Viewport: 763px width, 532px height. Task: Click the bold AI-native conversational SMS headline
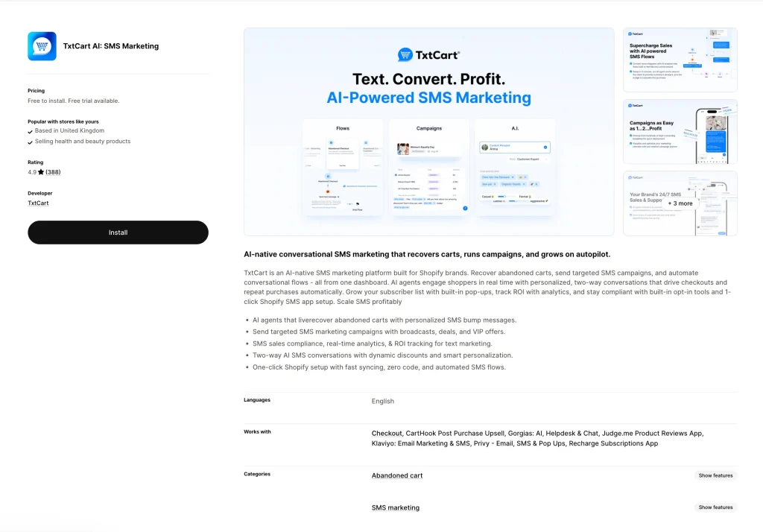point(427,254)
